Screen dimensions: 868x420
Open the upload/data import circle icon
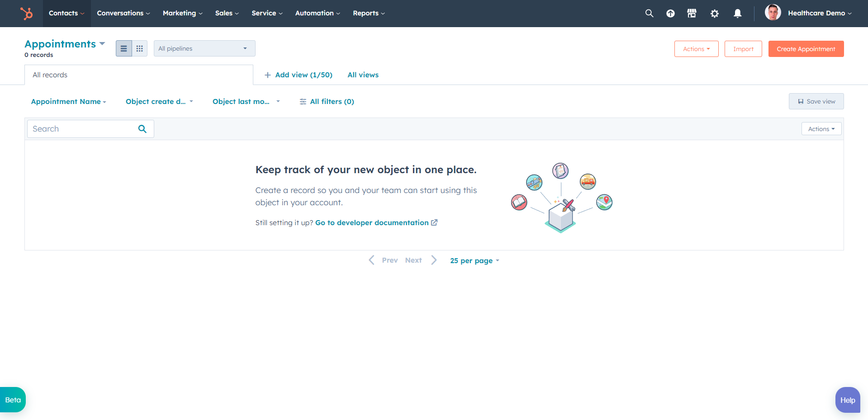click(670, 13)
